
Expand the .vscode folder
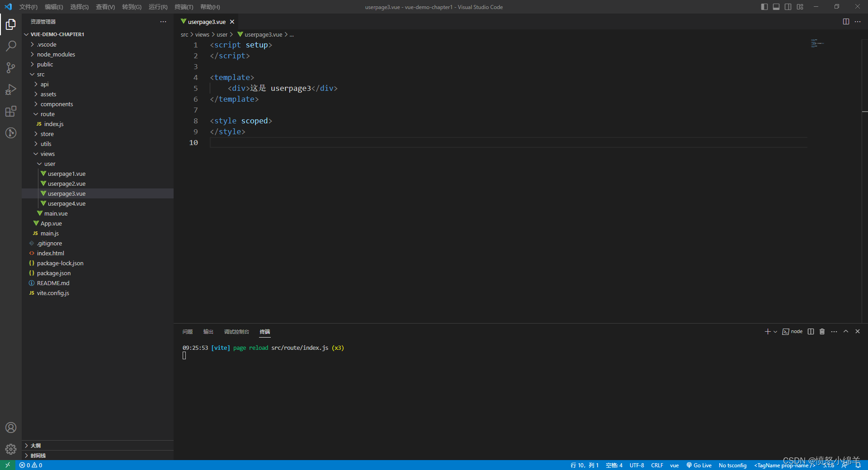pyautogui.click(x=98, y=44)
